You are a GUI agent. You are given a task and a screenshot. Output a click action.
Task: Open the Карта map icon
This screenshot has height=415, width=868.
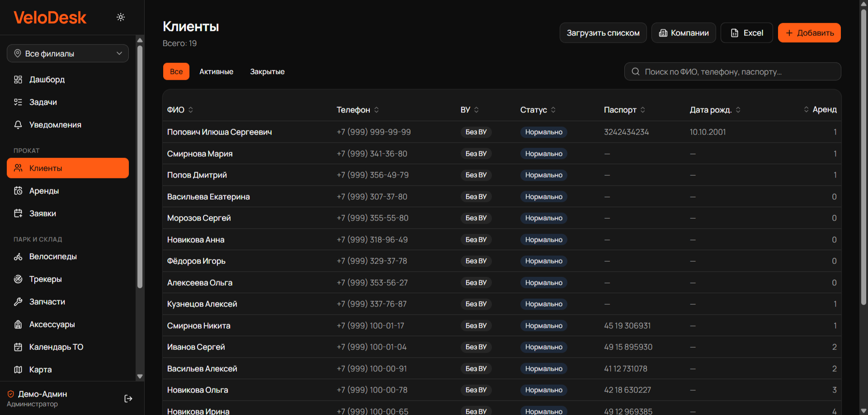(18, 370)
